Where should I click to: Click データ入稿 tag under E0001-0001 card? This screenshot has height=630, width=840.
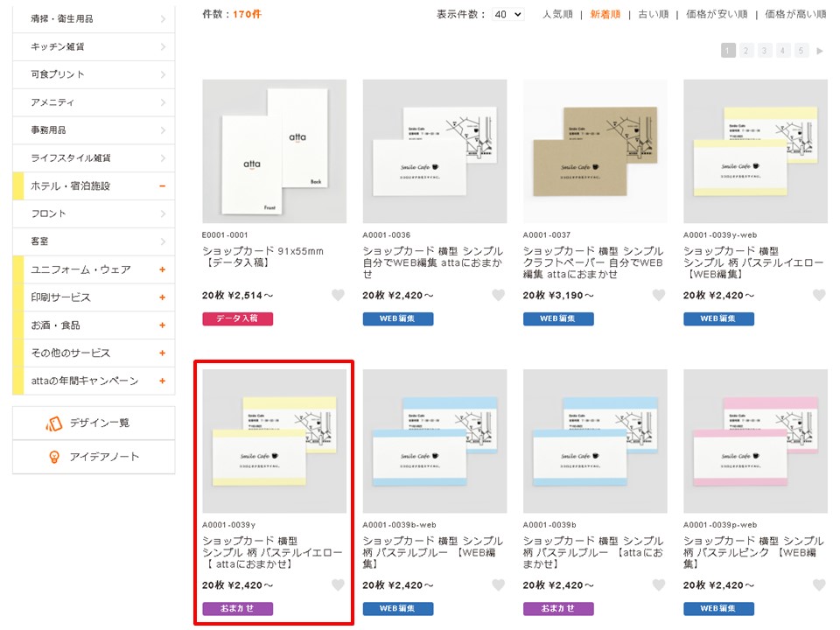pos(237,319)
